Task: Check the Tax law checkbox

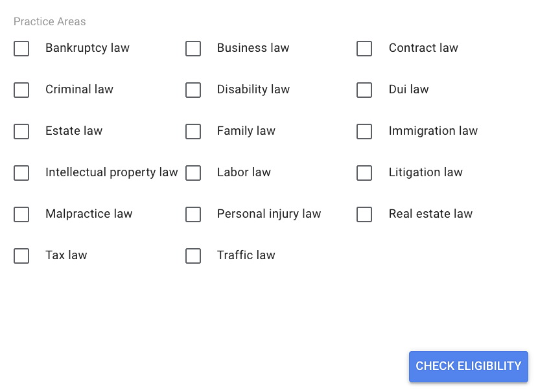Action: [21, 256]
